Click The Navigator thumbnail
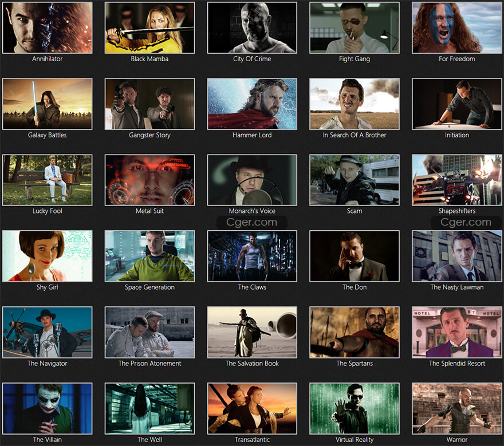The image size is (504, 446). (47, 332)
